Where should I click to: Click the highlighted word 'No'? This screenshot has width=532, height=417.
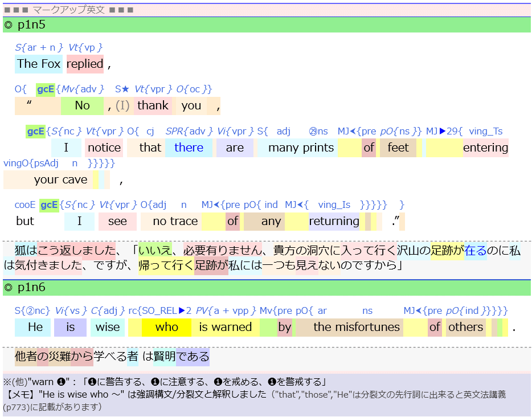coord(82,105)
